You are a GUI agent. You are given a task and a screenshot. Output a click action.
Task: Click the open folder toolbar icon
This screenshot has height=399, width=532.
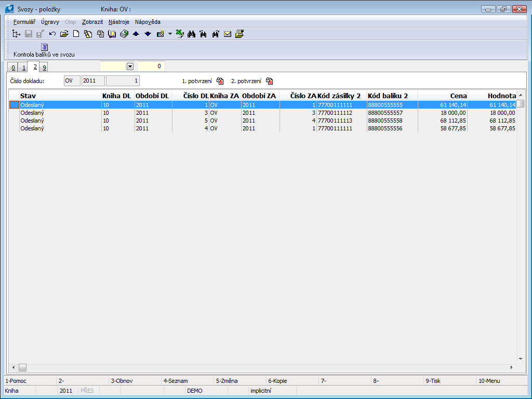pyautogui.click(x=64, y=34)
